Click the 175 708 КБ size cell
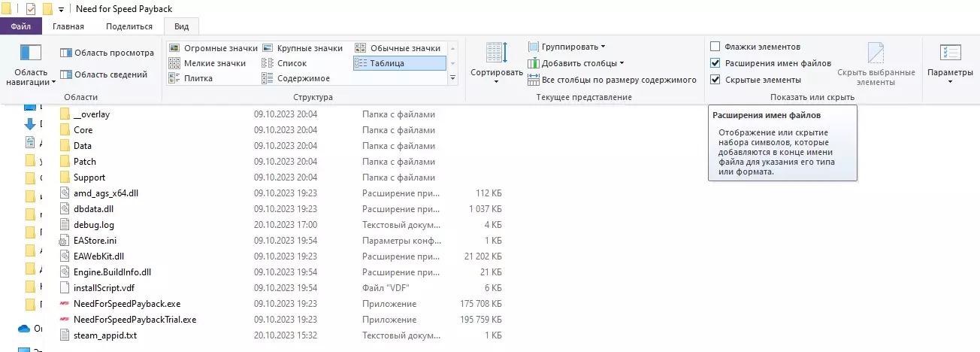This screenshot has width=980, height=352. [x=480, y=304]
